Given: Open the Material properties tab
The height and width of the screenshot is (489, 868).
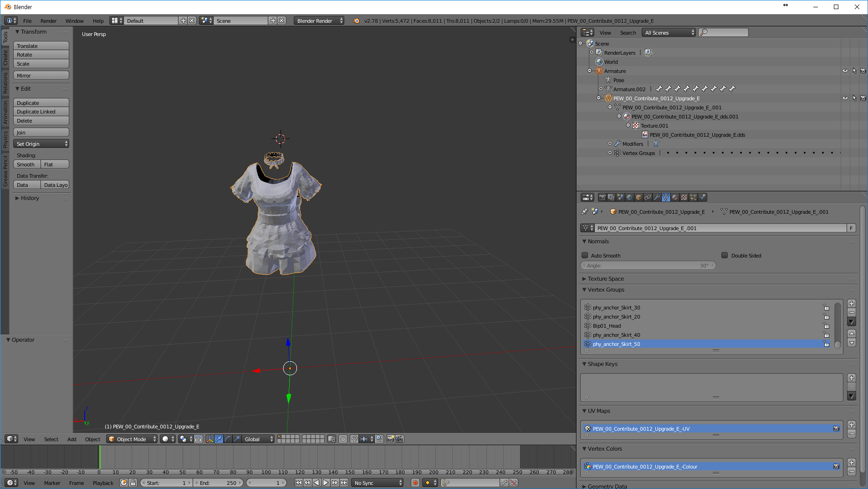Looking at the screenshot, I should pos(675,197).
